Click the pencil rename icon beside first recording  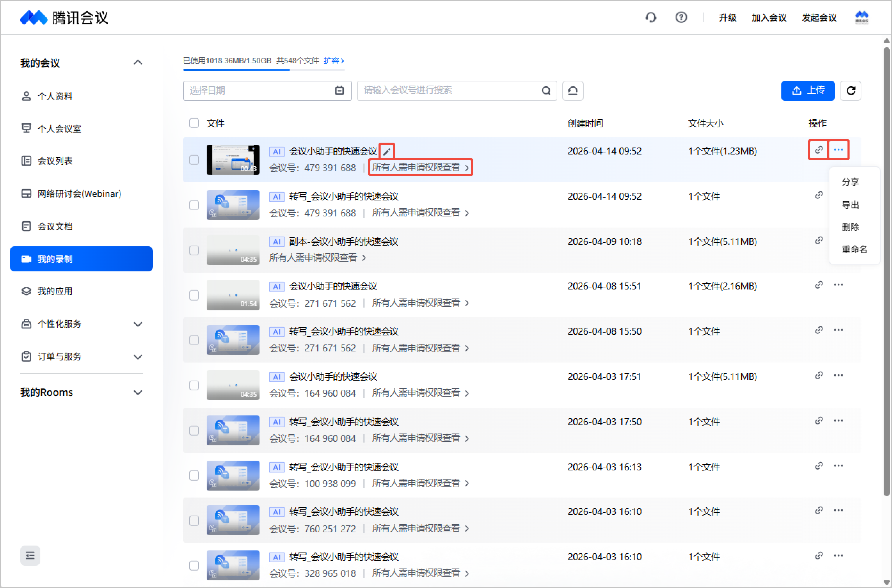387,151
